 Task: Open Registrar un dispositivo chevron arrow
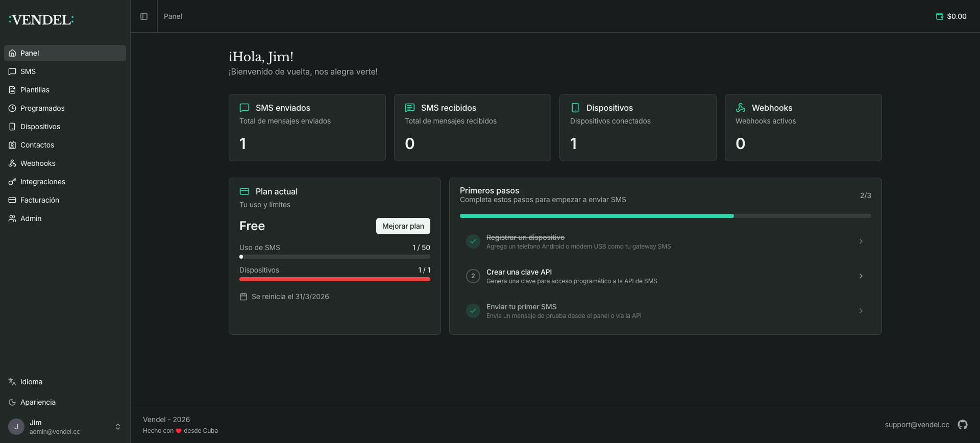(861, 241)
